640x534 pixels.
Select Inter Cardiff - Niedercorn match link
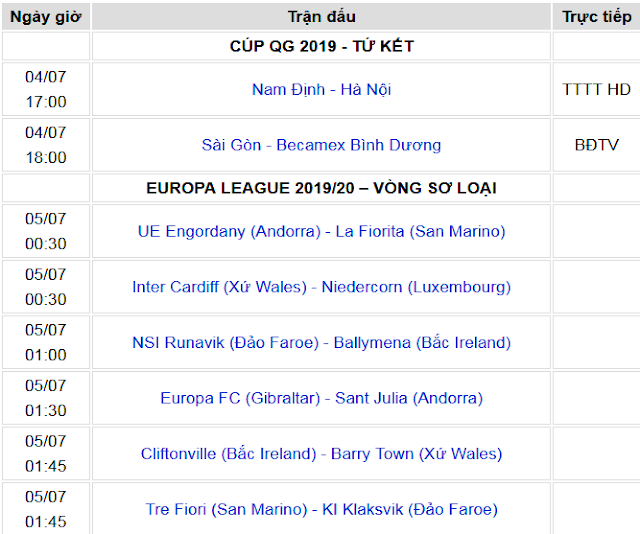pyautogui.click(x=321, y=287)
